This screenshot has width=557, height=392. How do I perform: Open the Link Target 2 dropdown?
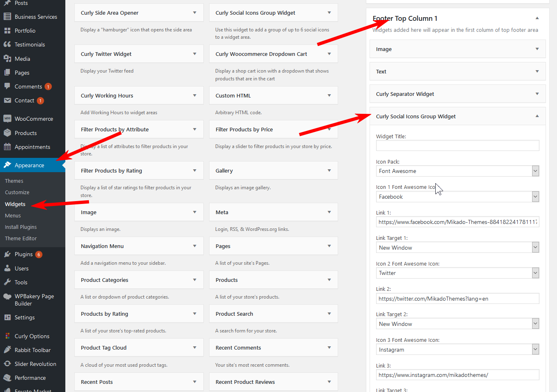(x=457, y=324)
